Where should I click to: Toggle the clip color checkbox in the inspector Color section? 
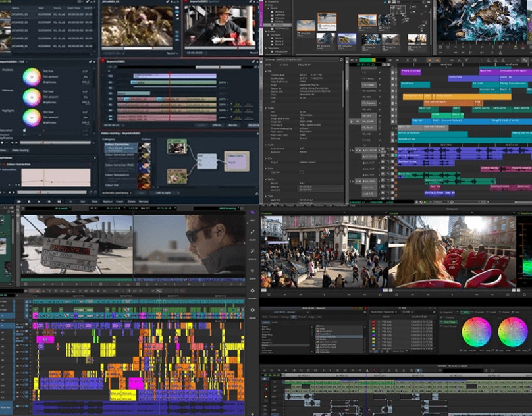(302, 172)
